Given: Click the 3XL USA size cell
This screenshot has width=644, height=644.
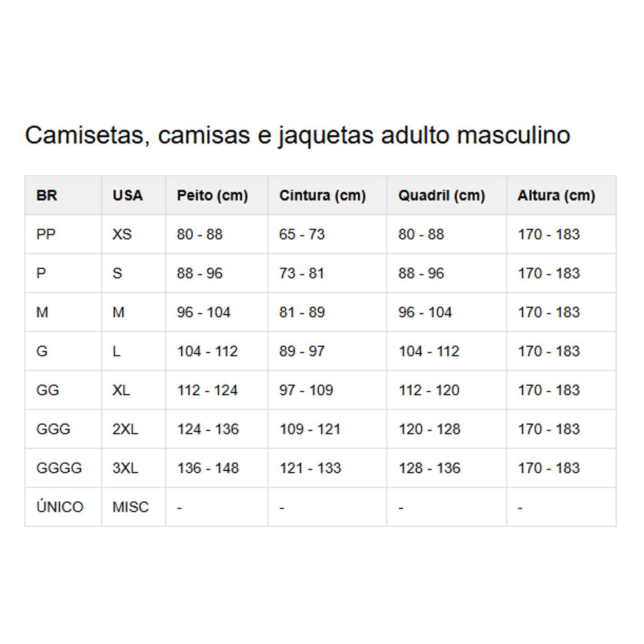Looking at the screenshot, I should pyautogui.click(x=125, y=468).
